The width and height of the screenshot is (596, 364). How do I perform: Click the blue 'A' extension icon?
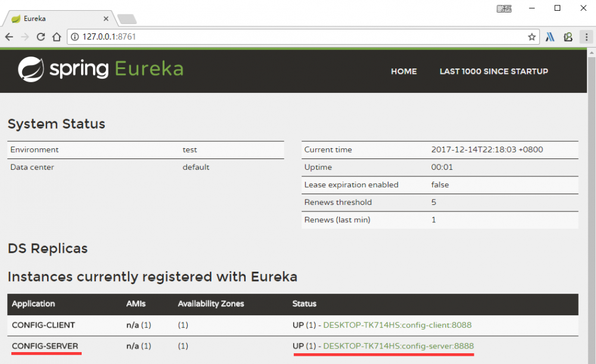pos(550,36)
